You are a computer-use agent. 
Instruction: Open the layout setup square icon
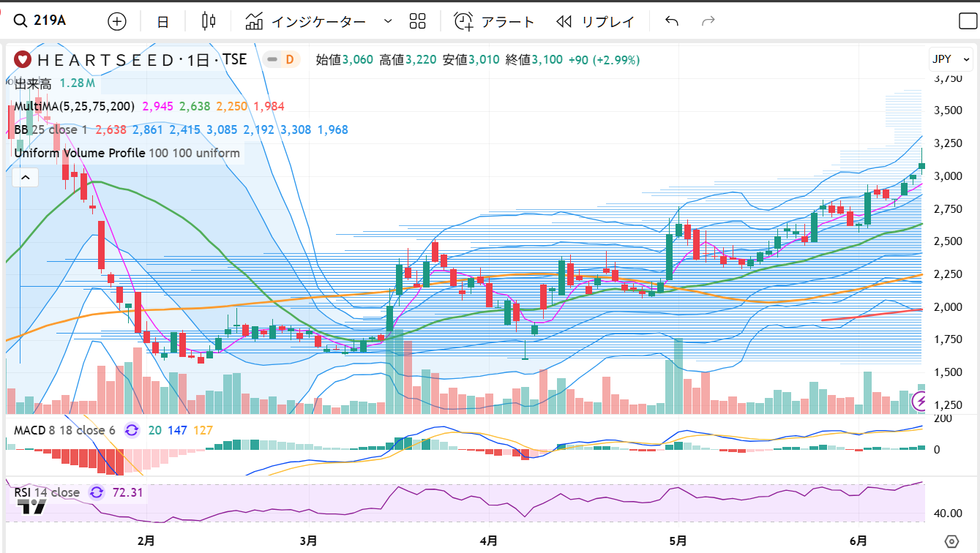pos(968,21)
